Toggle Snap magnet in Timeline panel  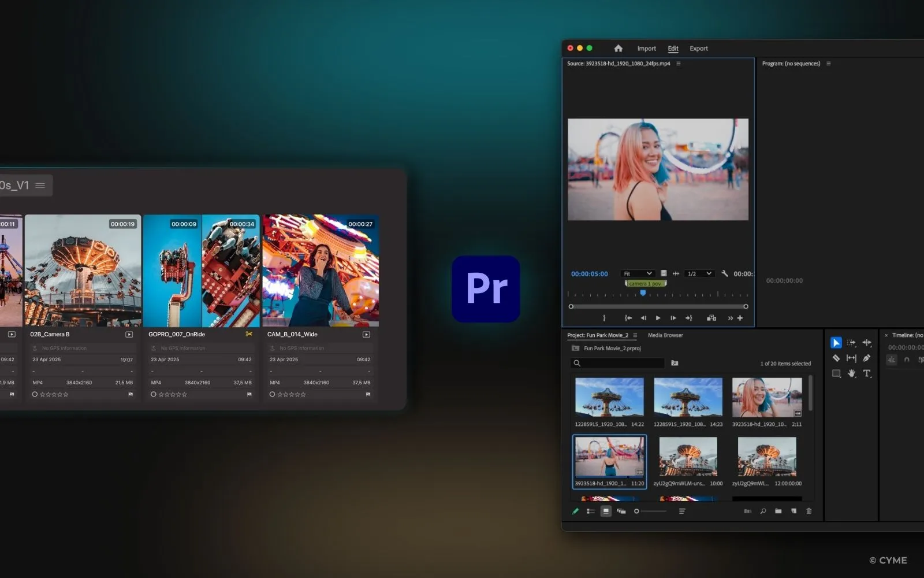tap(907, 360)
